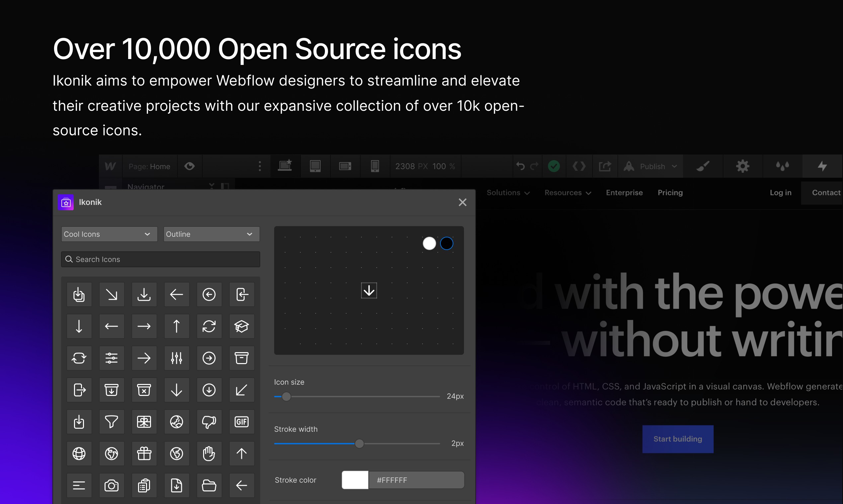Select the download tray icon in grid
Screen dimensions: 843x504
(x=144, y=294)
